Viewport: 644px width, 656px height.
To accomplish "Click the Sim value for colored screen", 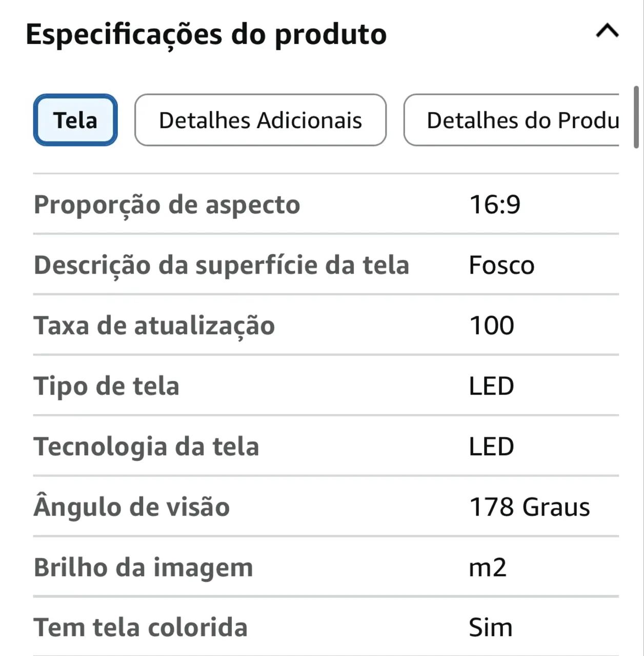I will 490,627.
